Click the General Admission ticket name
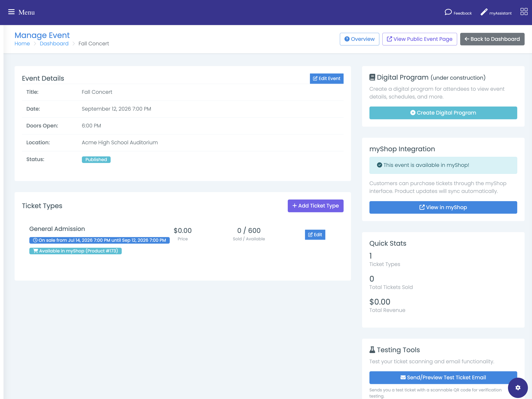This screenshot has width=532, height=399. click(57, 229)
